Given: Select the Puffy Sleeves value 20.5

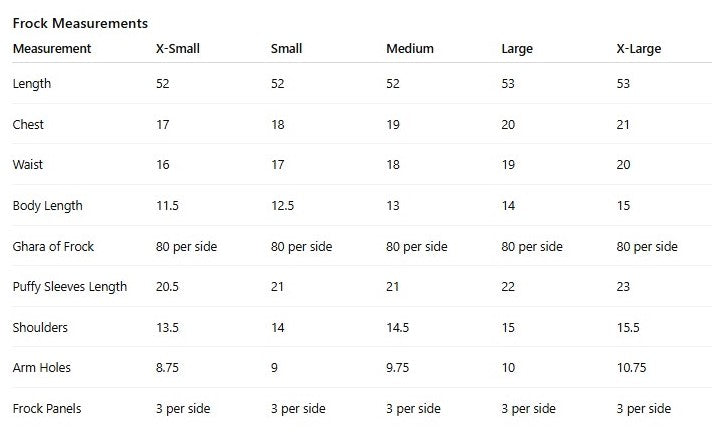Looking at the screenshot, I should (x=168, y=287).
